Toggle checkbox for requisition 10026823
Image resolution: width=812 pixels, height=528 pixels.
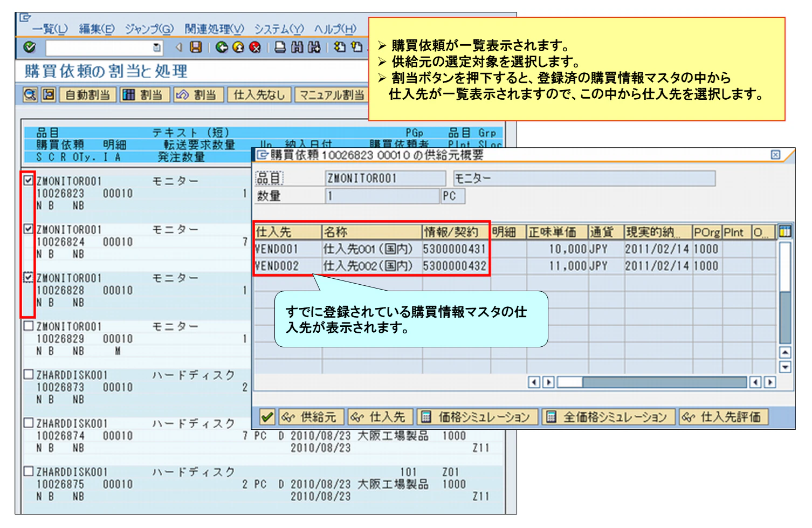[x=29, y=180]
